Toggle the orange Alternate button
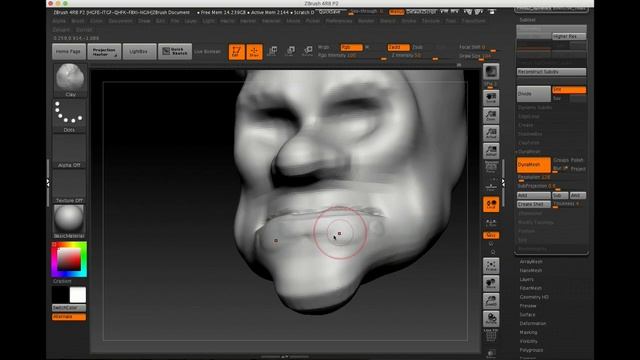Viewport: 640px width, 360px height. [x=69, y=317]
